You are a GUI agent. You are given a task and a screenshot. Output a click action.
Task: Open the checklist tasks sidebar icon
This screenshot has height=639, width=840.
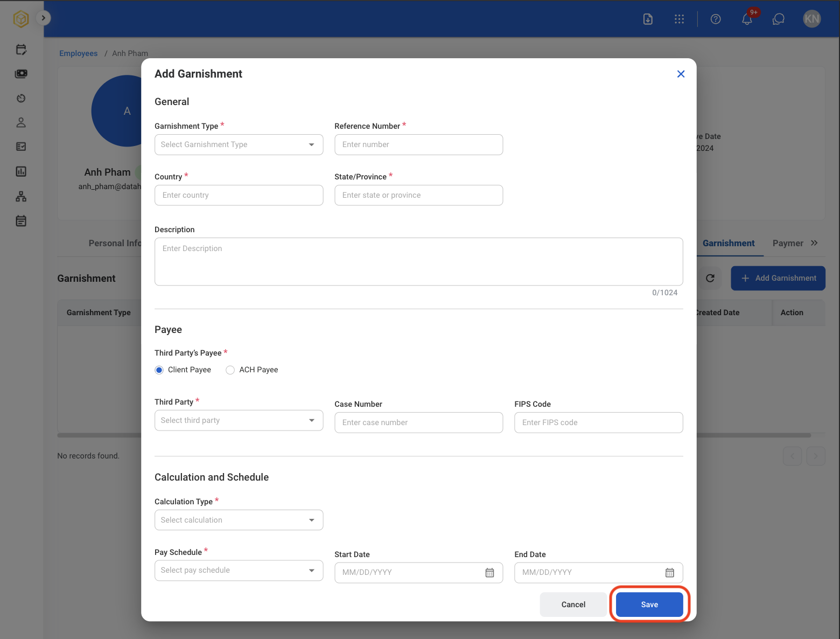(x=21, y=147)
